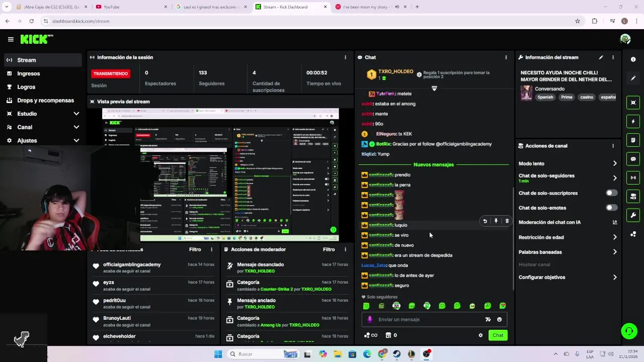Click the Spanish tag chip
Viewport: 644px width, 362px height.
click(x=545, y=97)
